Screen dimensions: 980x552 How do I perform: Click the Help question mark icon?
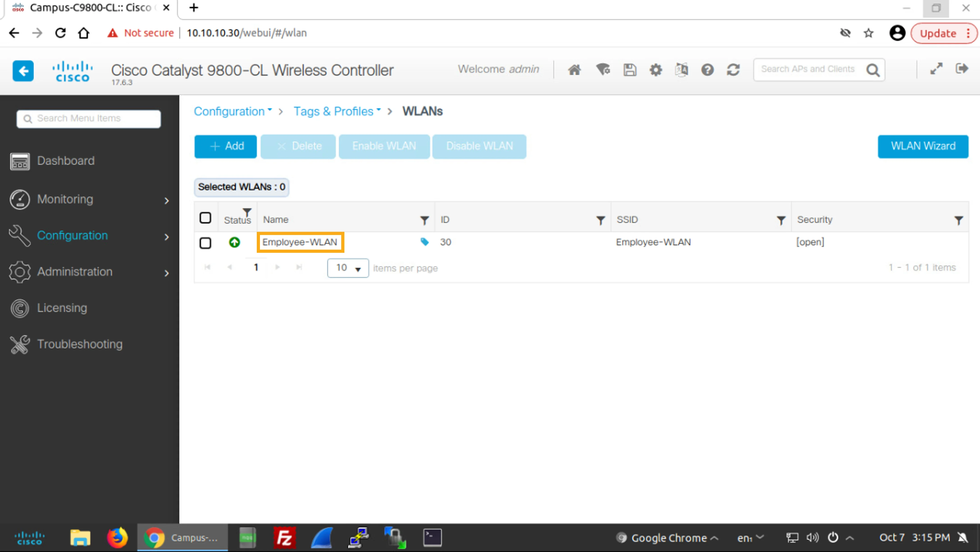pyautogui.click(x=707, y=70)
